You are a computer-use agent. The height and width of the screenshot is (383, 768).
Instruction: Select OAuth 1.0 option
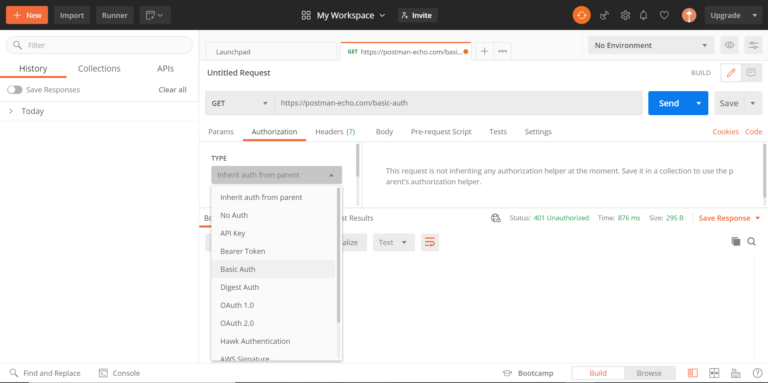point(273,305)
